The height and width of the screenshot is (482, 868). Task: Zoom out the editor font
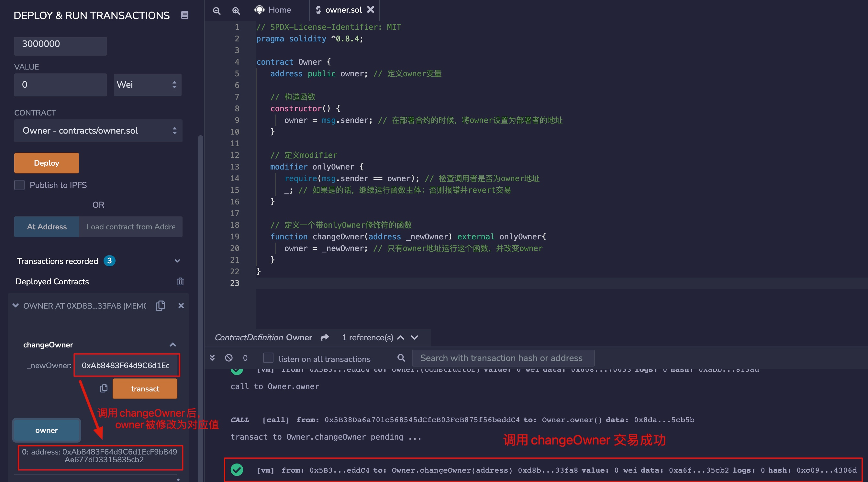point(217,11)
